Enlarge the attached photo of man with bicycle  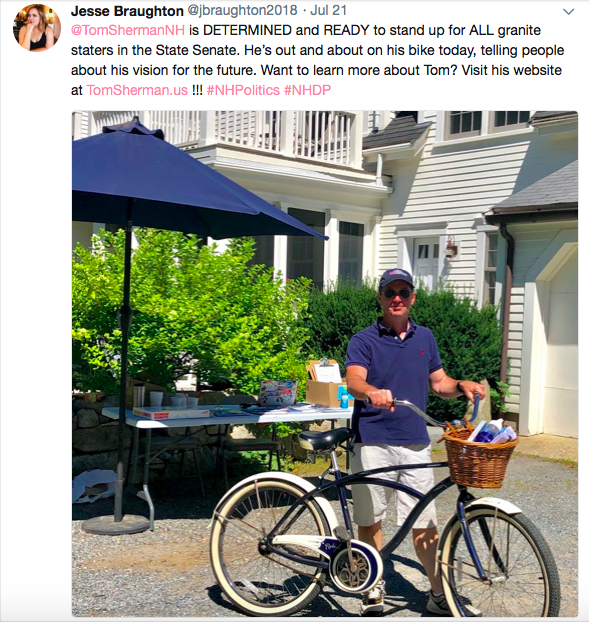pos(325,364)
